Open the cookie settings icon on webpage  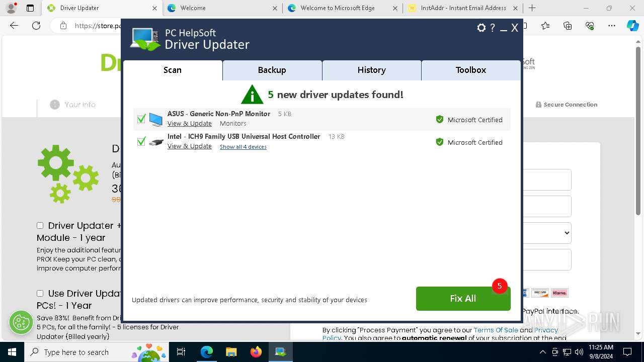(21, 322)
